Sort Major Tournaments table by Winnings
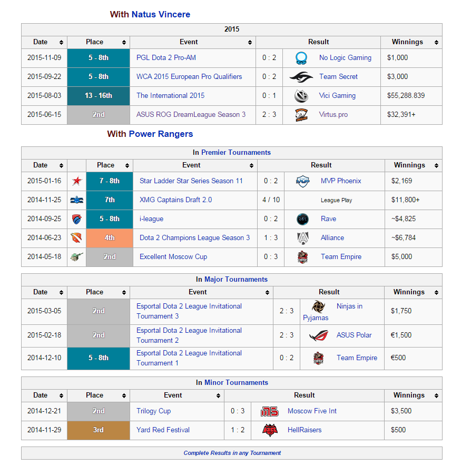This screenshot has width=471, height=476. pos(436,292)
